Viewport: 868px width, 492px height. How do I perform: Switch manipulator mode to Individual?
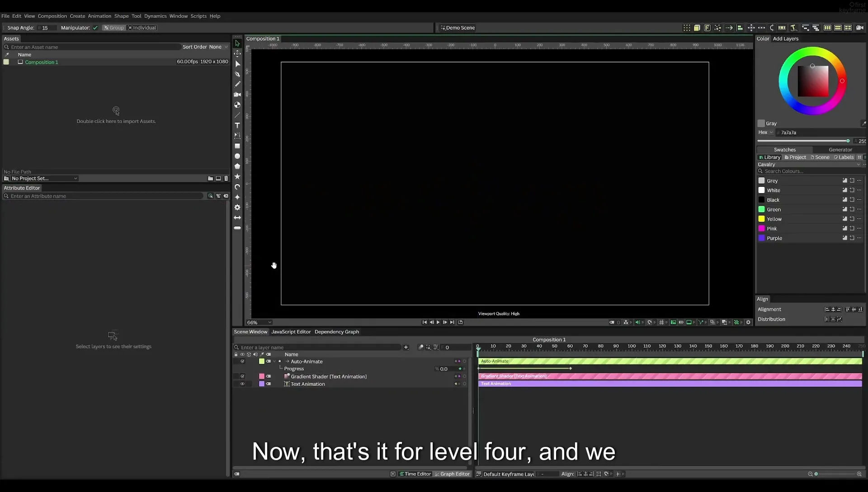click(142, 28)
